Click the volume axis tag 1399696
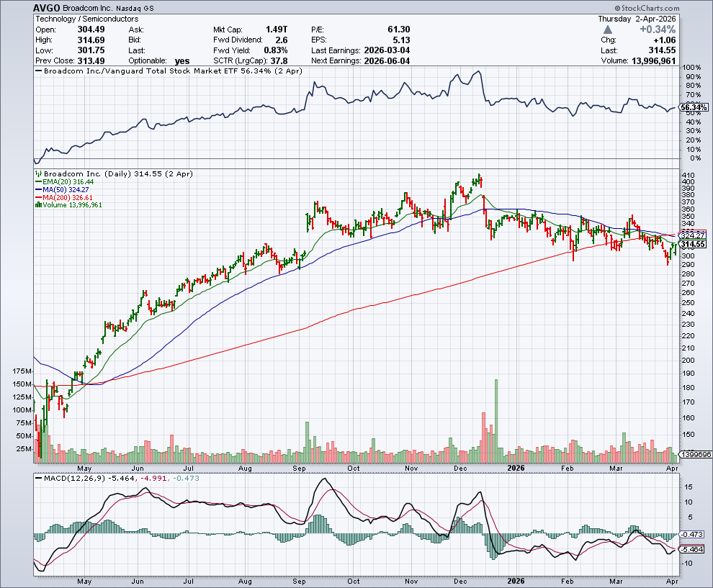 [695, 454]
